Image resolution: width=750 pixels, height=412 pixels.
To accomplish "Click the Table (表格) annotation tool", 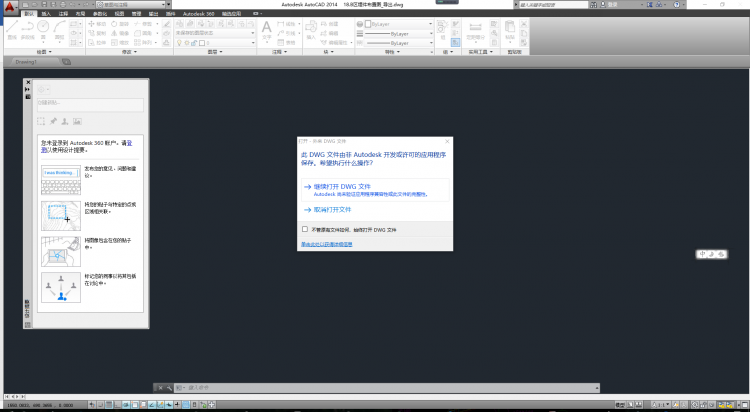I will [x=286, y=43].
